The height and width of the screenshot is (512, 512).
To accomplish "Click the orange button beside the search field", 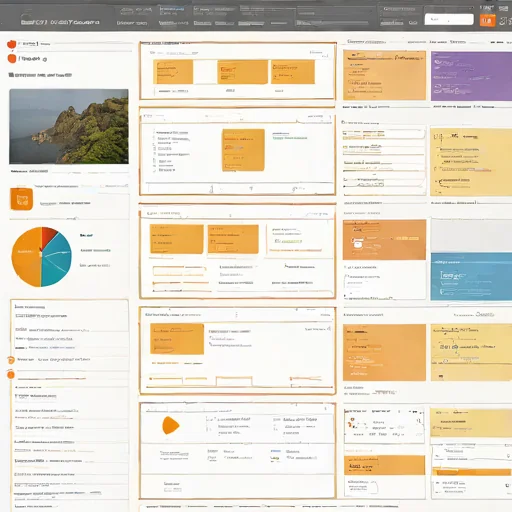I will tap(487, 21).
